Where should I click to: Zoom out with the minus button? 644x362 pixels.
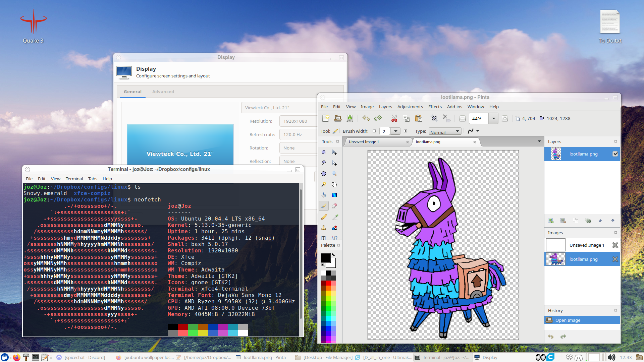463,118
